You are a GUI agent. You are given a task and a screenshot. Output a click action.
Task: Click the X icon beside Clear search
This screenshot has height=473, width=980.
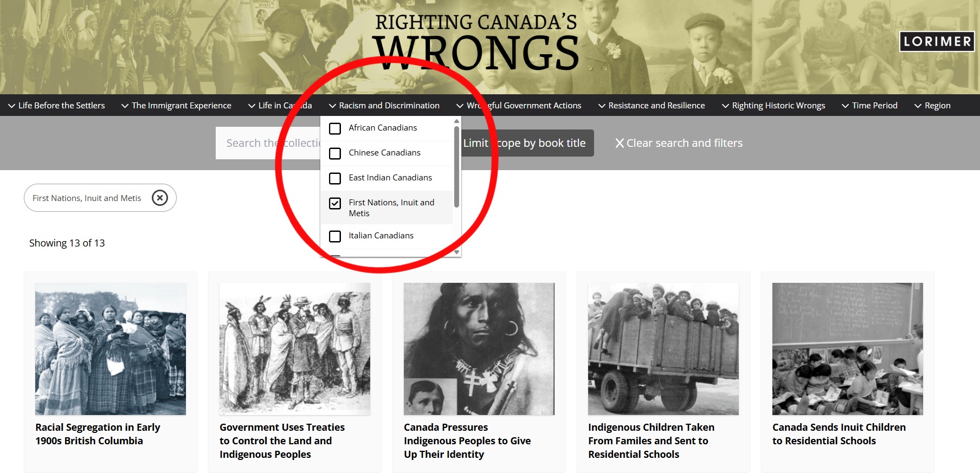(x=620, y=143)
